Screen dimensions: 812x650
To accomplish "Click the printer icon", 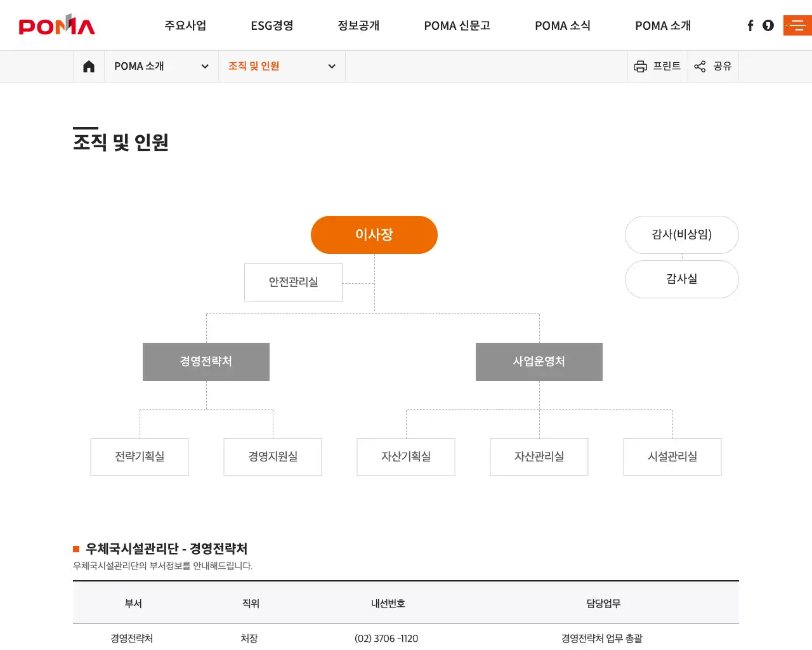I will 641,66.
